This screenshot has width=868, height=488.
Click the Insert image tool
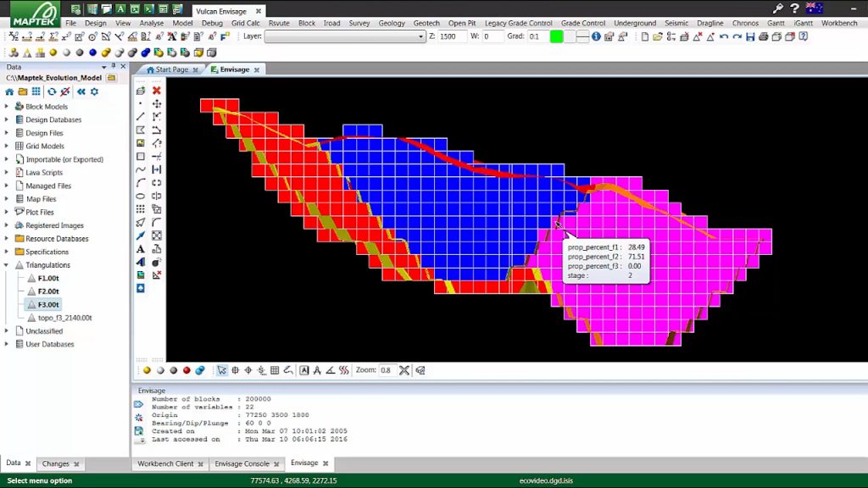tap(141, 143)
